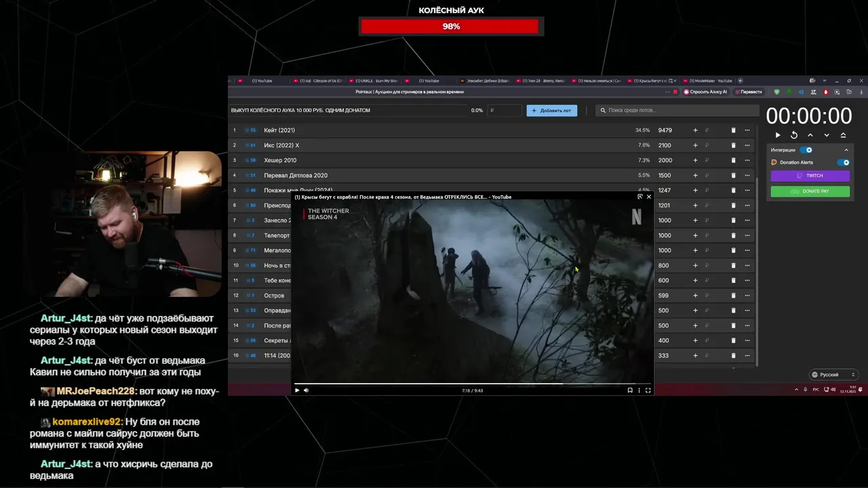This screenshot has width=868, height=488.
Task: Connect the TWITCH integration button
Action: 810,176
